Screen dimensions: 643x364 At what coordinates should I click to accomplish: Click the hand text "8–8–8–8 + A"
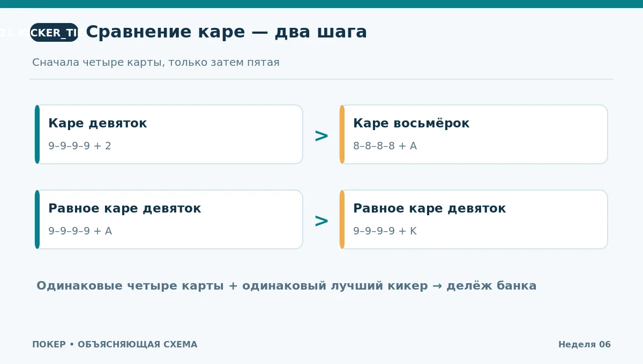point(385,146)
